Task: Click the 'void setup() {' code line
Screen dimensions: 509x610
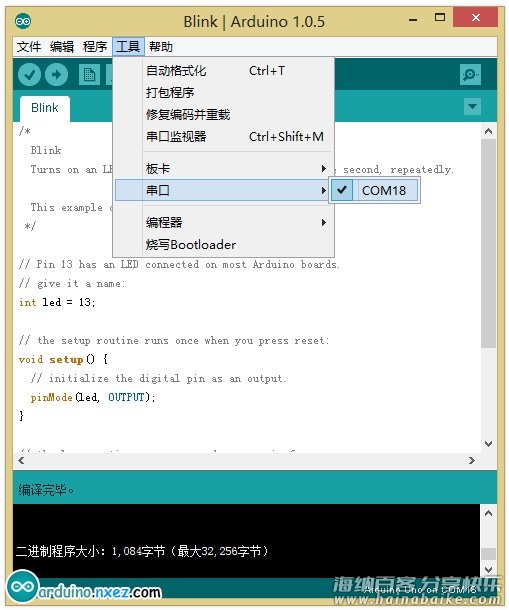Action: pyautogui.click(x=63, y=359)
